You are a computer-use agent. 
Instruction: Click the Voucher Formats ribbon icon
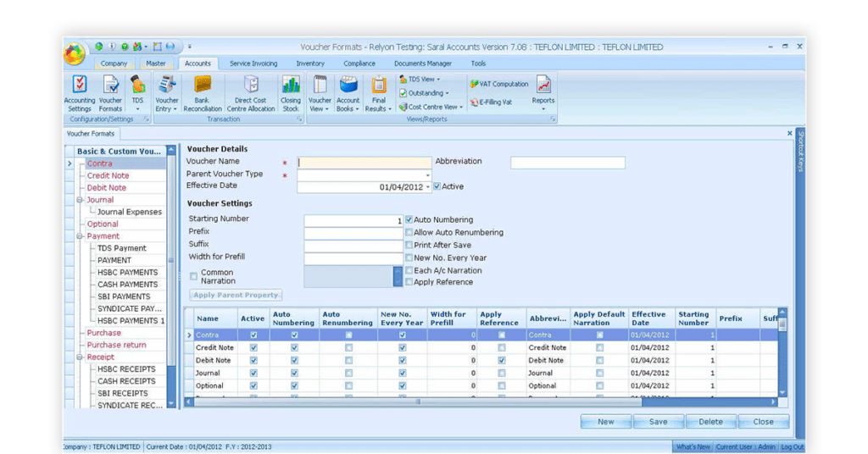[111, 93]
